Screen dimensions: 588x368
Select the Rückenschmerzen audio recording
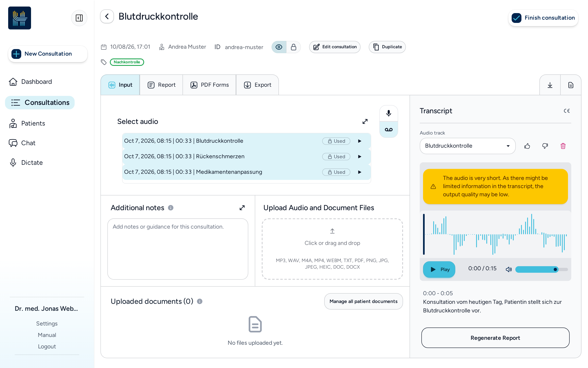246,156
